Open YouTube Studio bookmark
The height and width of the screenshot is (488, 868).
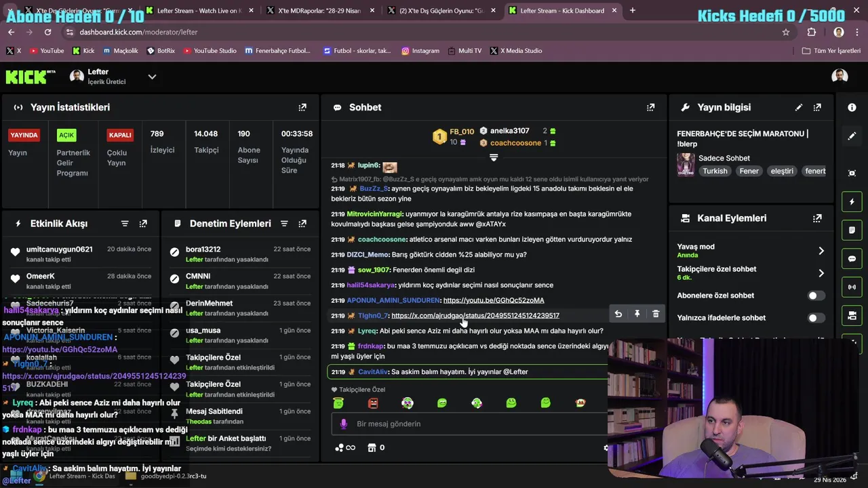coord(210,51)
